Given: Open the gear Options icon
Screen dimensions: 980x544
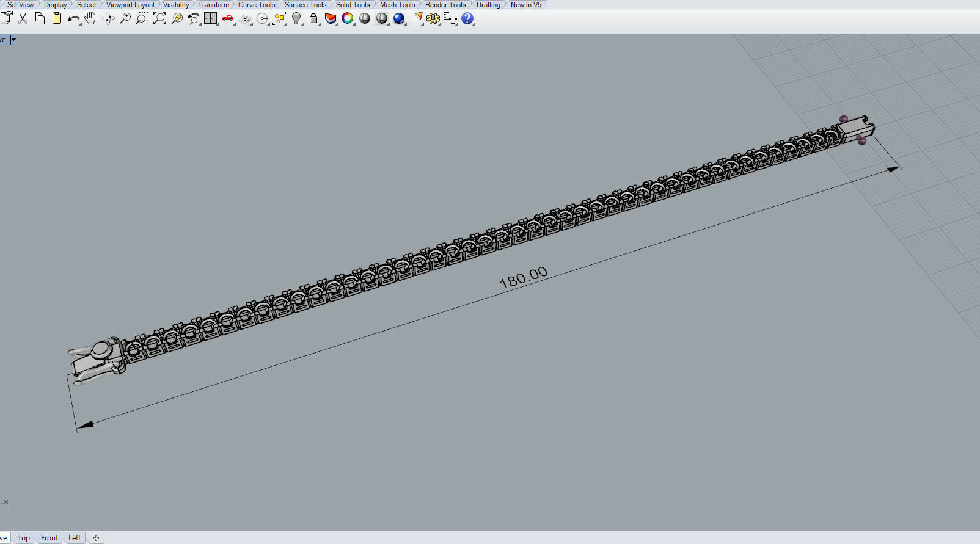Looking at the screenshot, I should pos(433,19).
